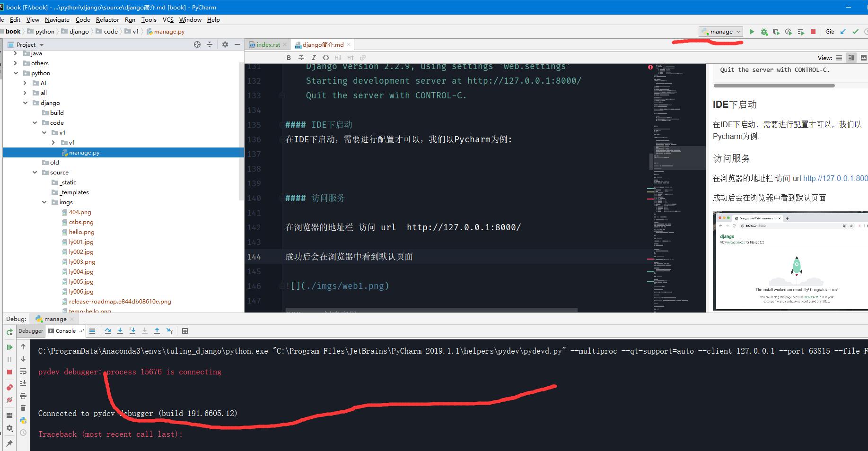Screen dimensions: 868x451
Task: Click the concurrency diagram run icon
Action: click(x=801, y=32)
